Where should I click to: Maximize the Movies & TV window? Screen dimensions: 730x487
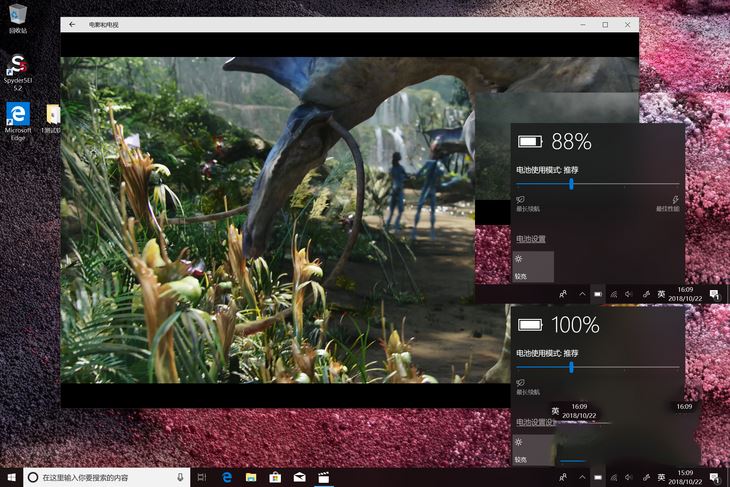tap(605, 25)
